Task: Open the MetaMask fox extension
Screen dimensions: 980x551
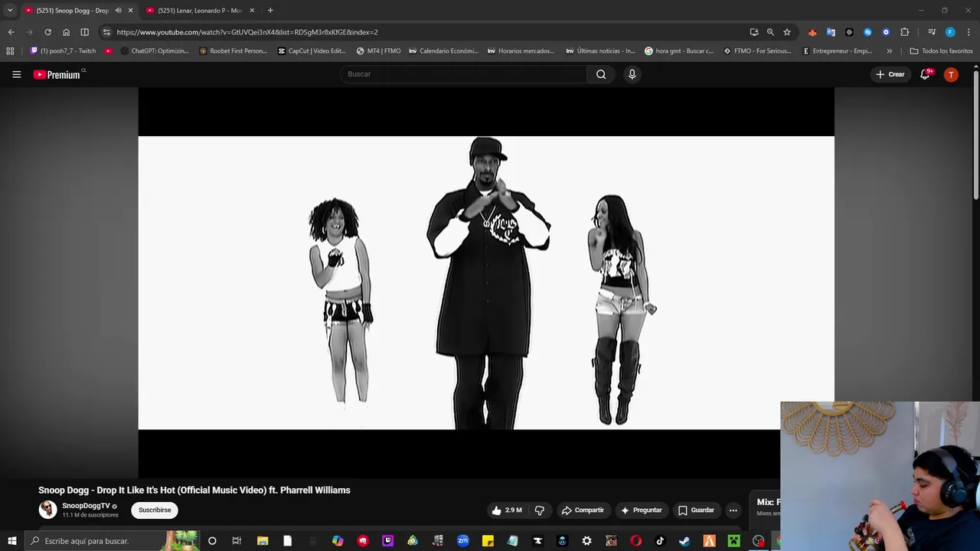Action: [x=812, y=32]
